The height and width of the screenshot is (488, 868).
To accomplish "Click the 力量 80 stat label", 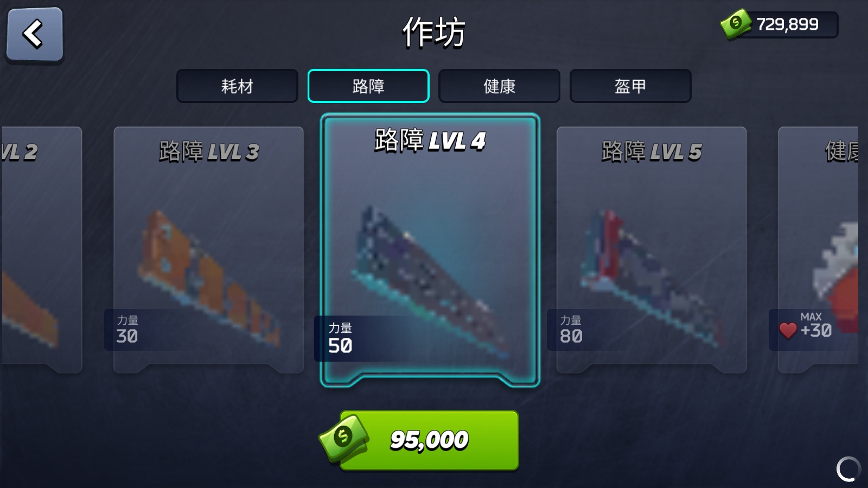I will tap(571, 330).
